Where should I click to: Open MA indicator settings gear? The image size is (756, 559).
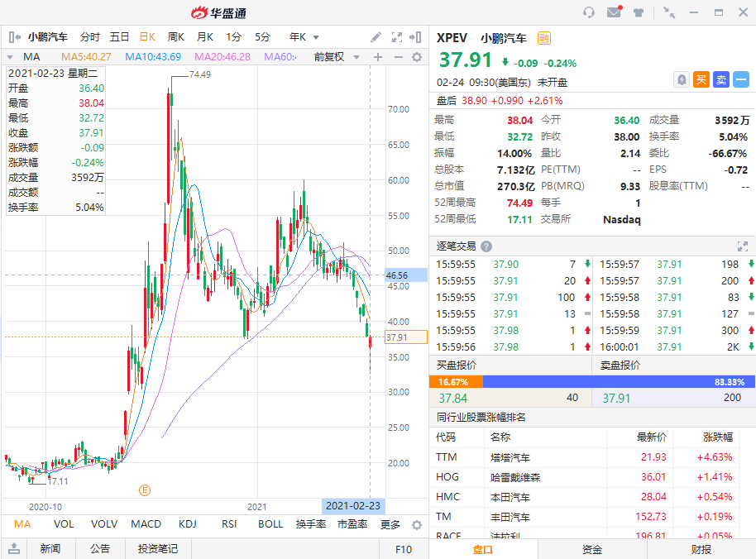[x=417, y=57]
